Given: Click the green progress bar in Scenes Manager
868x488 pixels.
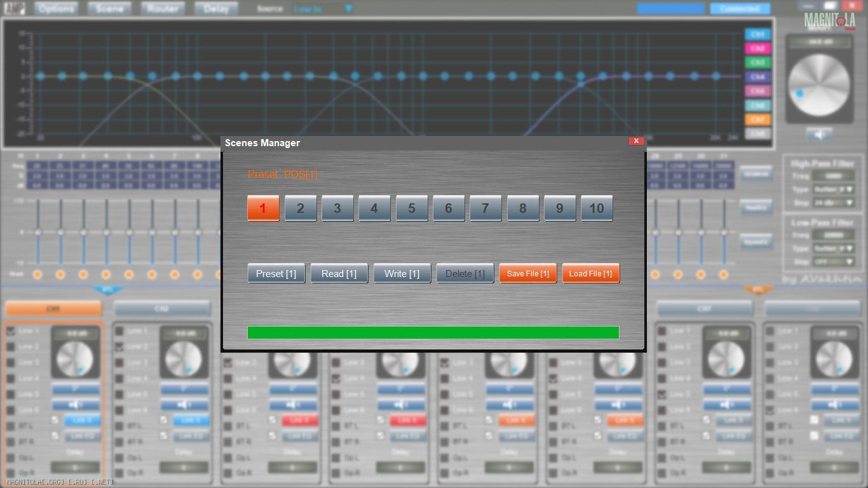Looking at the screenshot, I should (433, 333).
